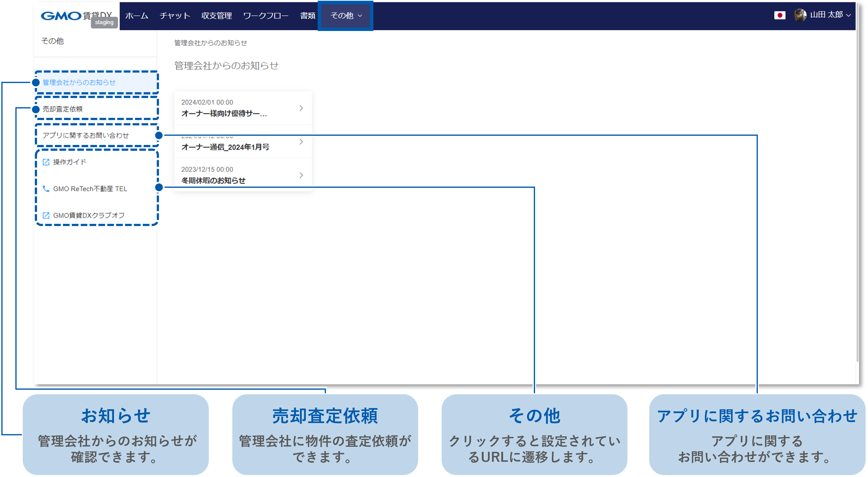Open the チャット section
This screenshot has height=477, width=868.
(x=174, y=15)
